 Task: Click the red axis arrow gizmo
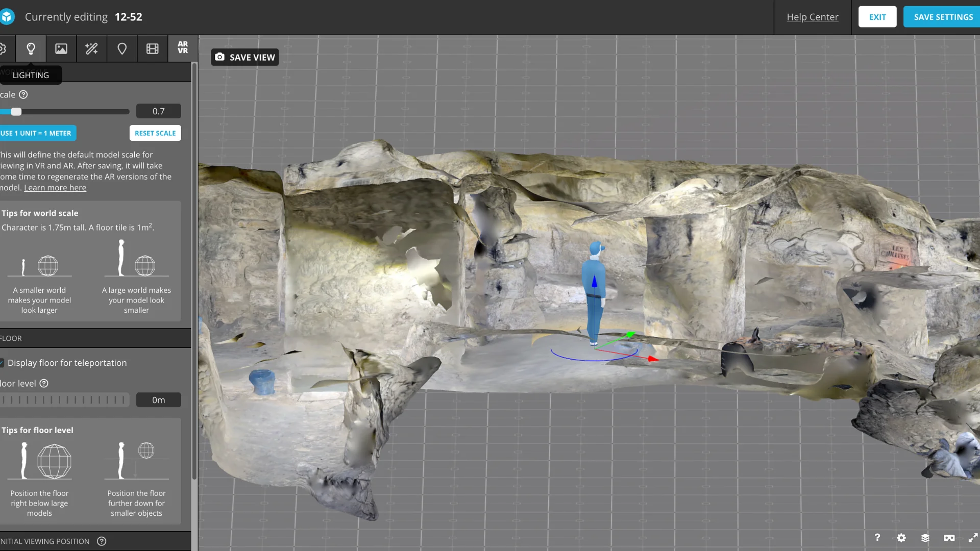coord(652,359)
